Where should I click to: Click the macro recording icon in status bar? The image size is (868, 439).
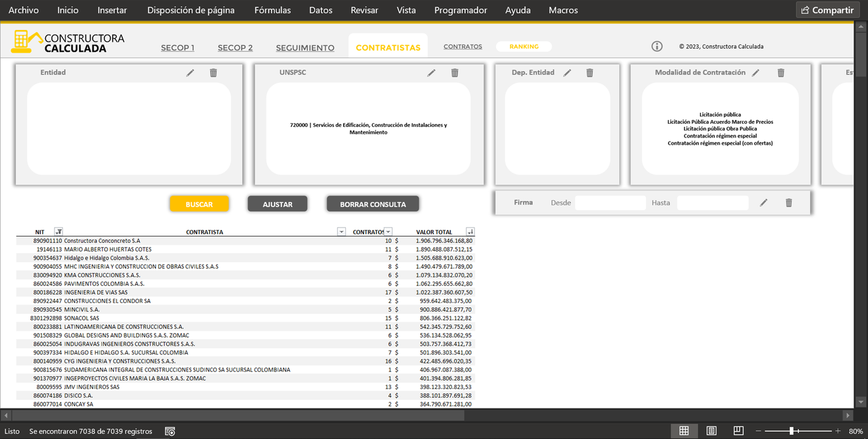point(170,431)
